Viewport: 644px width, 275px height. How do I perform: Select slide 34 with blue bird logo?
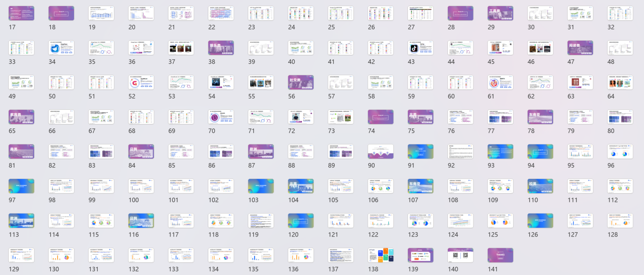point(61,48)
